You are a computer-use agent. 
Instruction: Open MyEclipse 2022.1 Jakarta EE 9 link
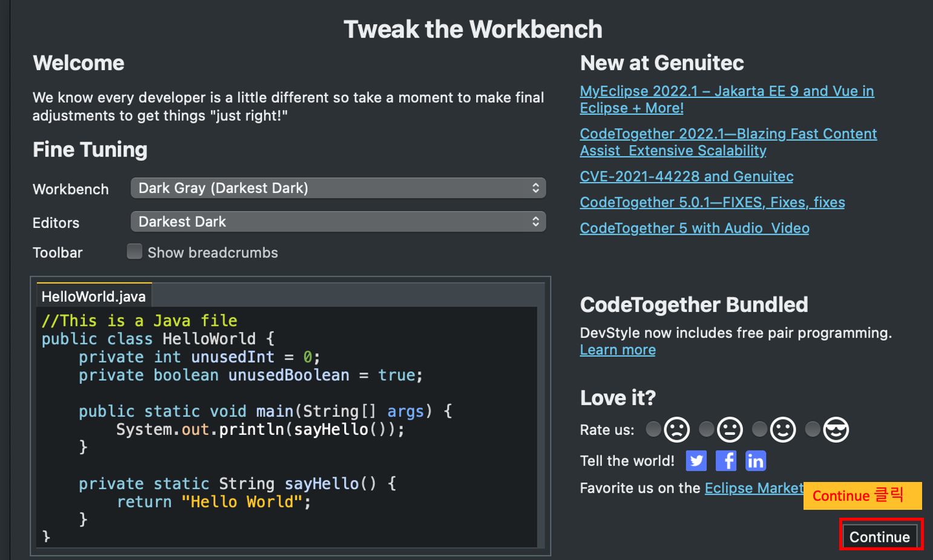727,99
